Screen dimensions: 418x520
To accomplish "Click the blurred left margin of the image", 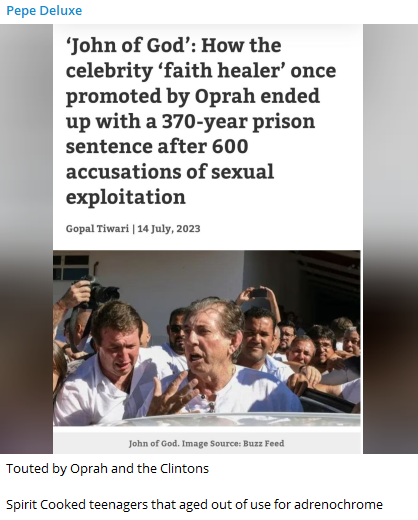I will point(26,239).
